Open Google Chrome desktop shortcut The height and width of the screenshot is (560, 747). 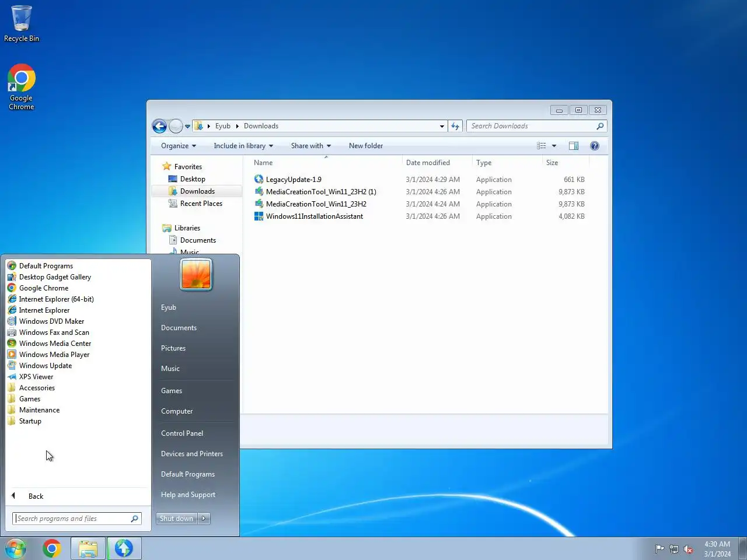pos(22,86)
